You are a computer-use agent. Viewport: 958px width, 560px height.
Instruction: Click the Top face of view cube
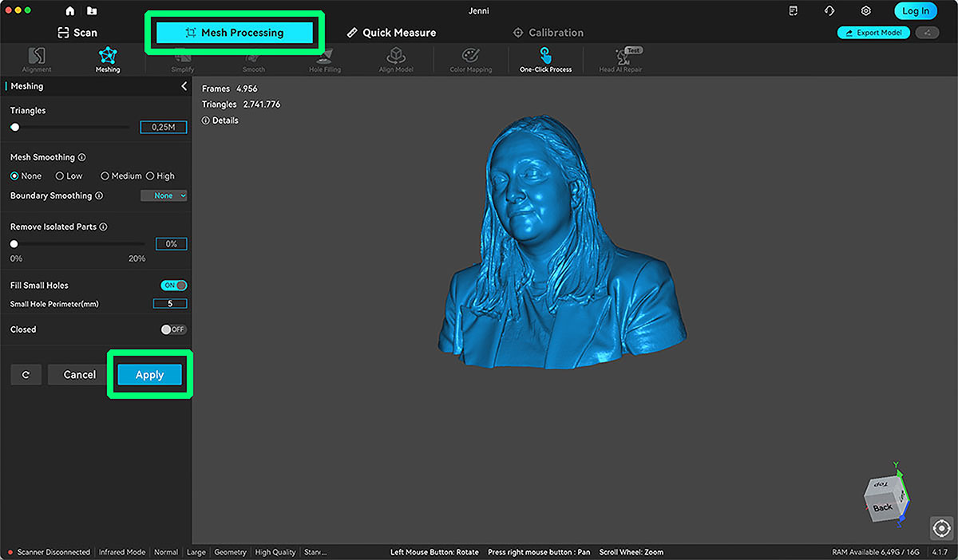tap(880, 484)
